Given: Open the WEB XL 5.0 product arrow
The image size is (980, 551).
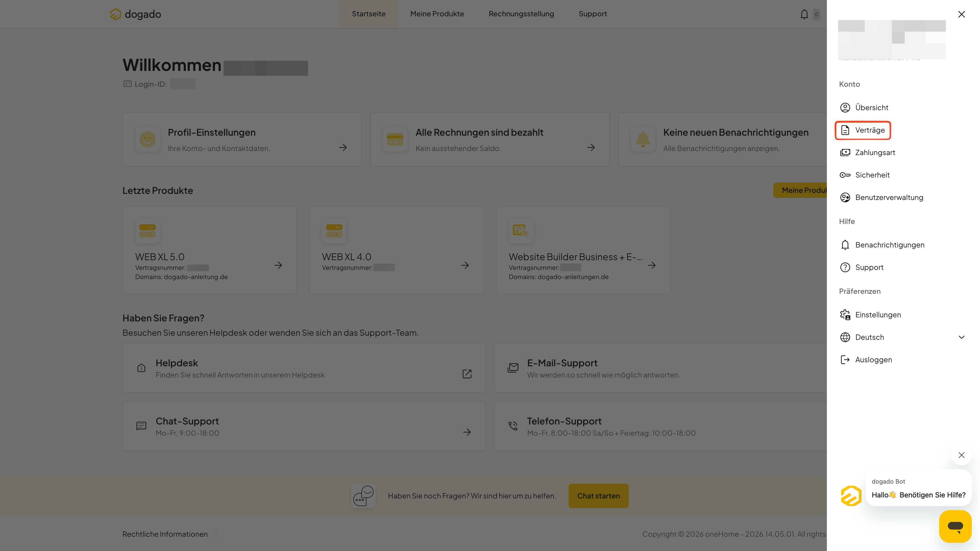Looking at the screenshot, I should click(278, 265).
